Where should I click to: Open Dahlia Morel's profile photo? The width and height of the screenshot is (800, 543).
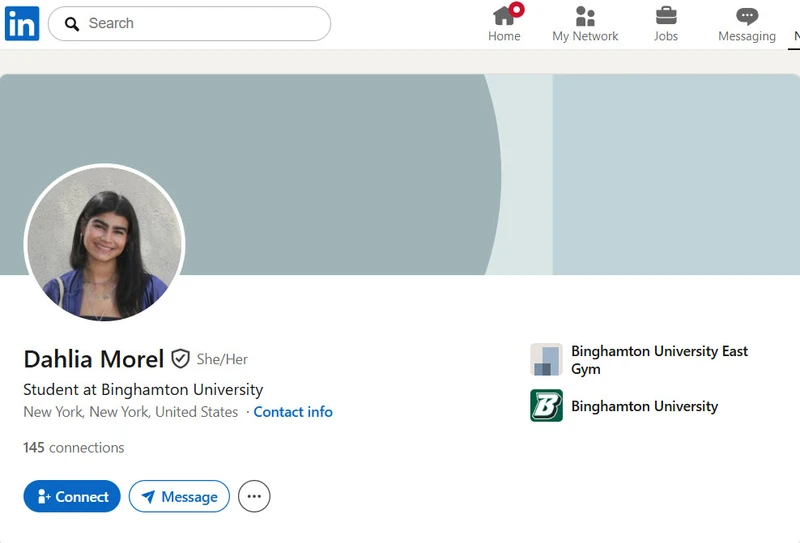point(105,243)
